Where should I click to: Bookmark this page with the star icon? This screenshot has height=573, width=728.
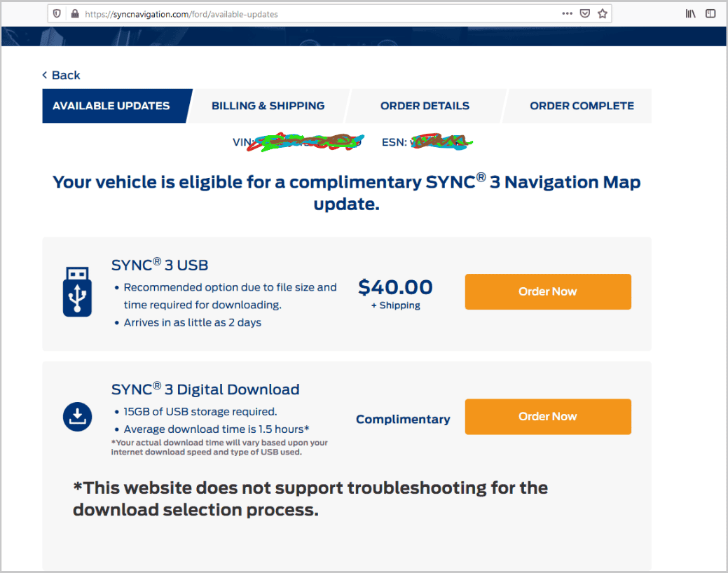point(602,13)
